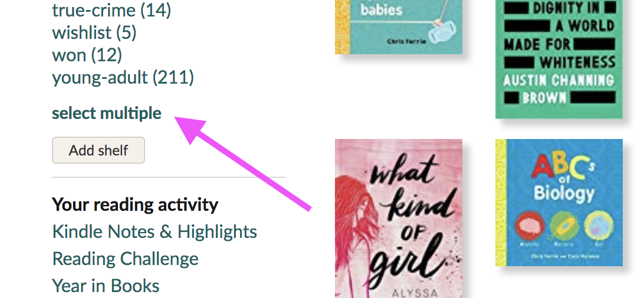Click Austin Channing Brown name on cover
The width and height of the screenshot is (644, 298).
coord(559,88)
